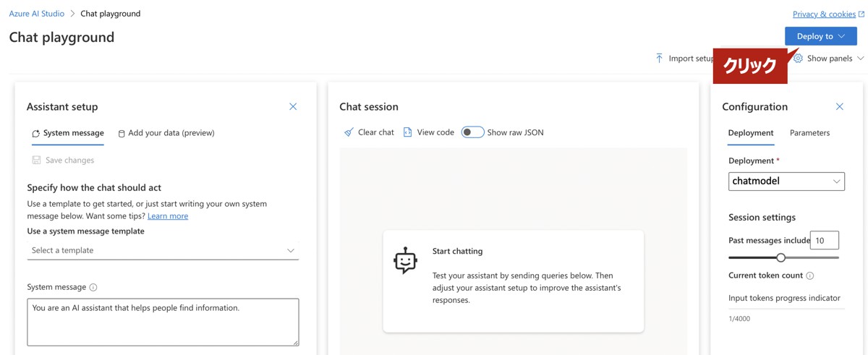
Task: Toggle Show raw JSON switch
Action: [472, 132]
